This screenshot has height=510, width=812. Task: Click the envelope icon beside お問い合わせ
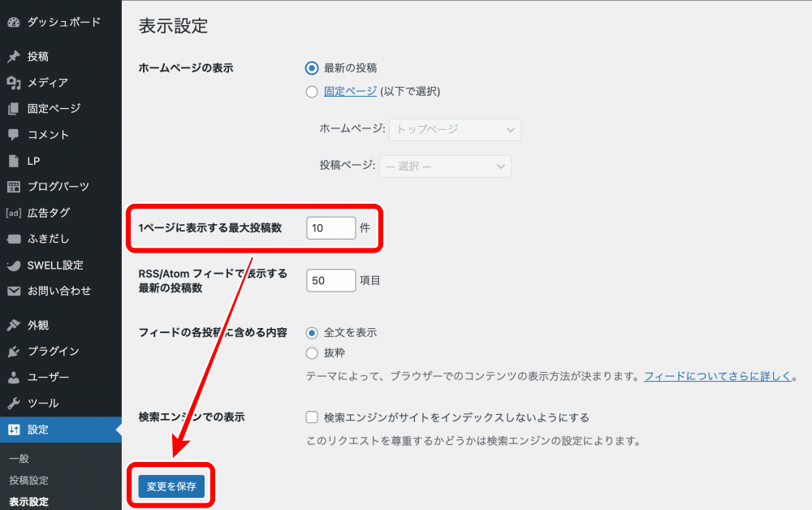(14, 291)
